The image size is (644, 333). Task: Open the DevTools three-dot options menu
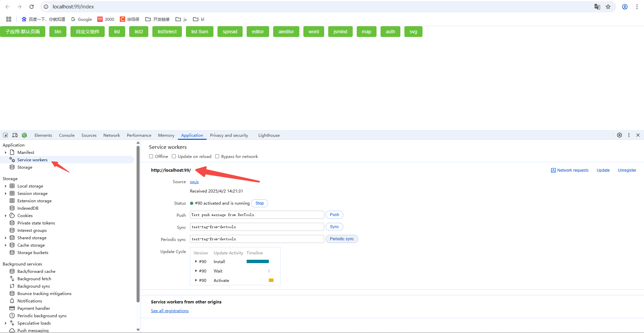pos(629,135)
